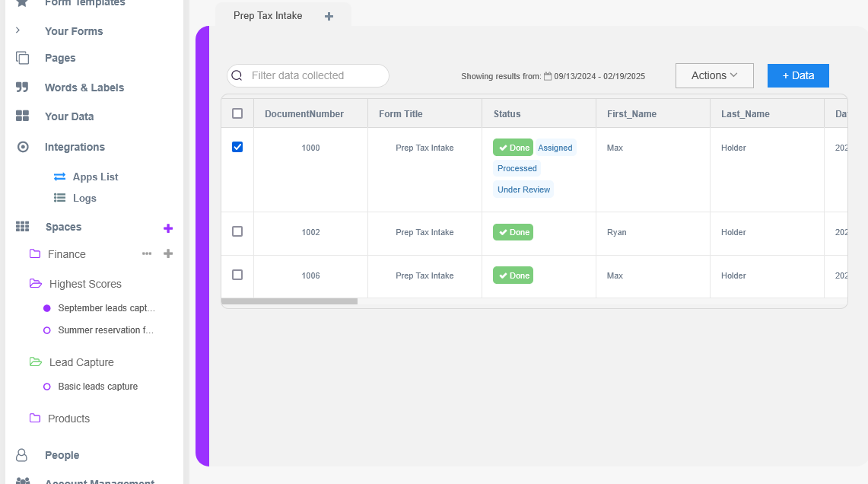
Task: Click the horizontal scrollbar under the table
Action: (289, 301)
